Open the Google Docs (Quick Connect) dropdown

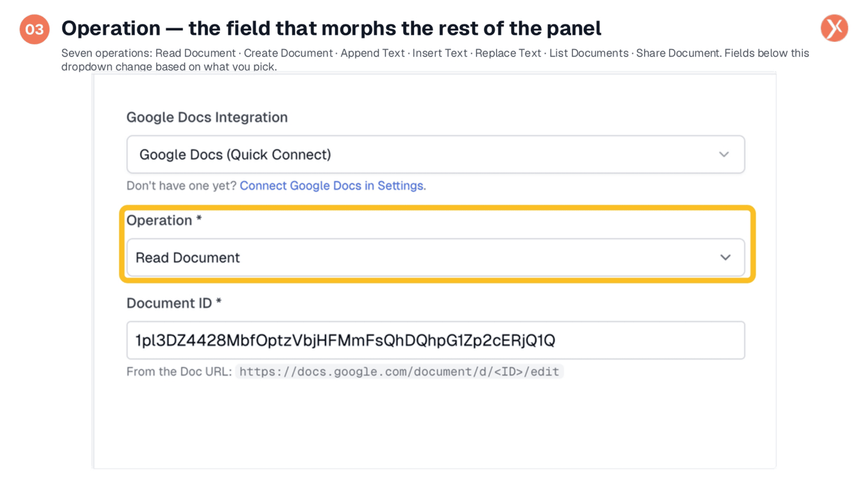tap(436, 155)
